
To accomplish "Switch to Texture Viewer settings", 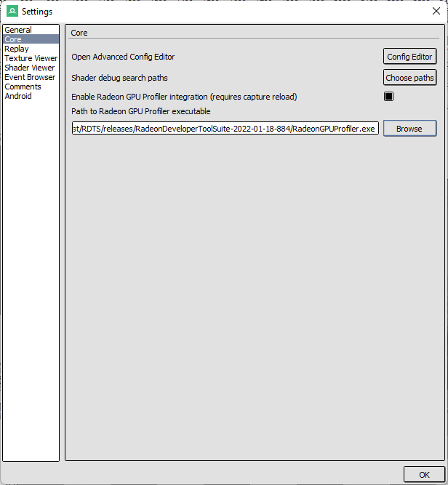I will [x=31, y=58].
